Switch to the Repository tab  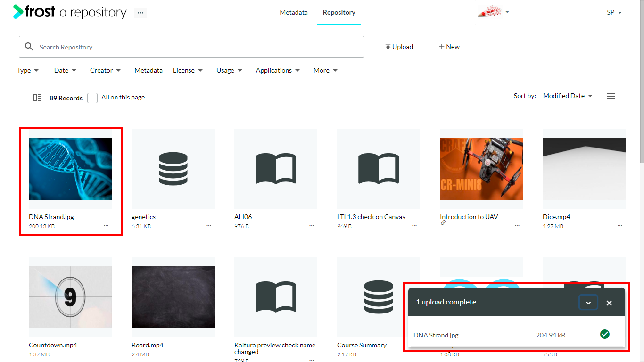tap(339, 12)
